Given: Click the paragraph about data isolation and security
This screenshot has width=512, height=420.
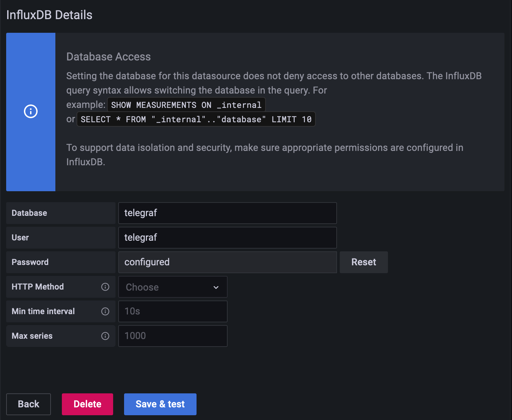Looking at the screenshot, I should (265, 155).
